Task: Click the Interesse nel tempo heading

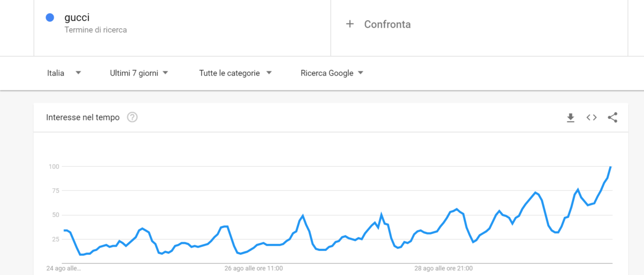Action: (x=83, y=117)
